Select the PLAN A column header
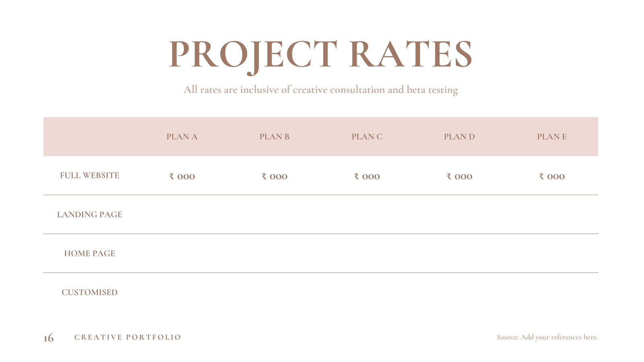 coord(182,137)
